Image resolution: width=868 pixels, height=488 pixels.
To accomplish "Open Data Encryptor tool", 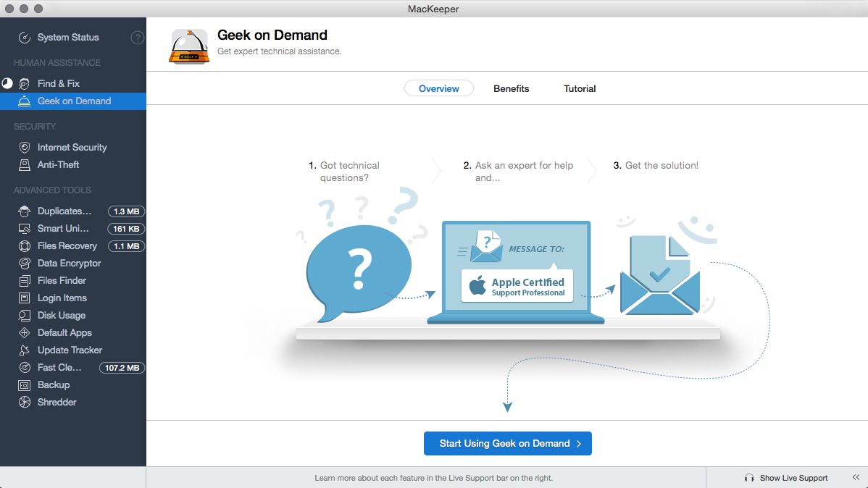I will click(x=70, y=264).
